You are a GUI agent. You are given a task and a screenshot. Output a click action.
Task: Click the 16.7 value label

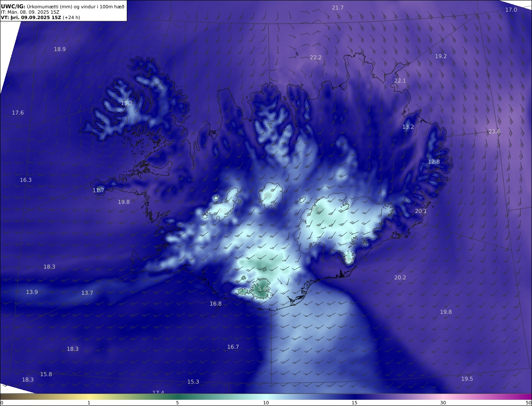(233, 347)
